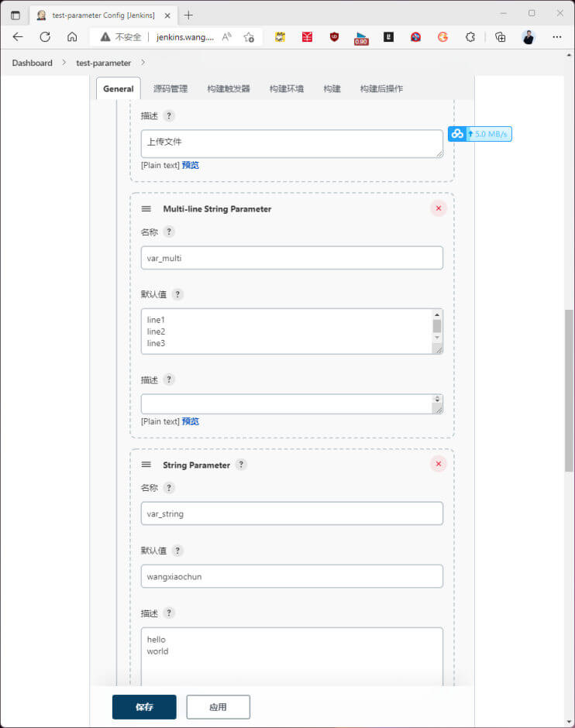Viewport: 575px width, 728px height.
Task: Preview the 上传文件 description
Action: click(x=191, y=165)
